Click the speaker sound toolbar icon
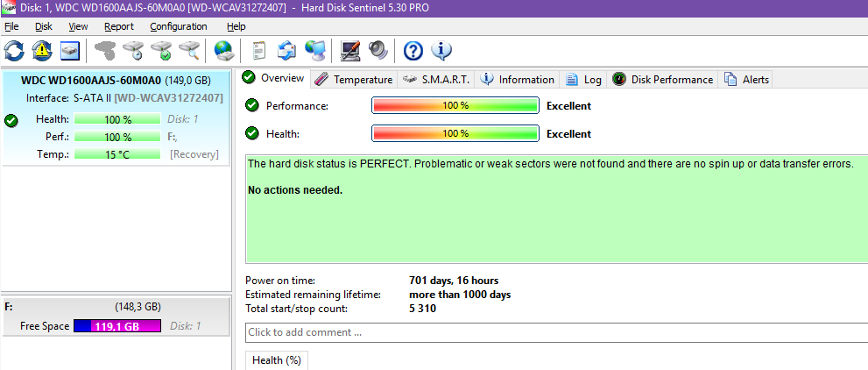Viewport: 868px width, 370px height. pyautogui.click(x=378, y=51)
